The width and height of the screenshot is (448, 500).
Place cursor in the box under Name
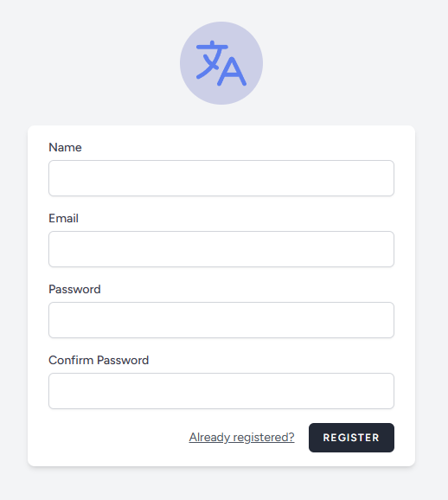click(221, 178)
